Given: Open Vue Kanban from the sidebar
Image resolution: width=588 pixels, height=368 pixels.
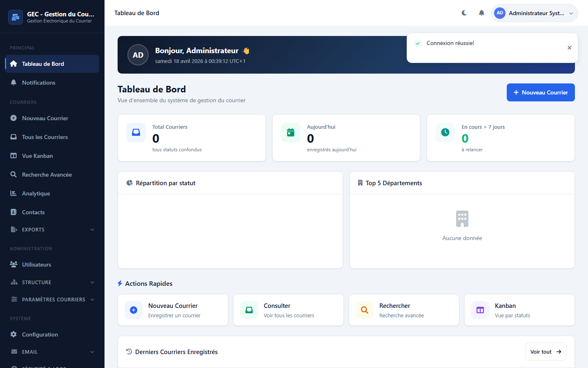Looking at the screenshot, I should click(38, 156).
